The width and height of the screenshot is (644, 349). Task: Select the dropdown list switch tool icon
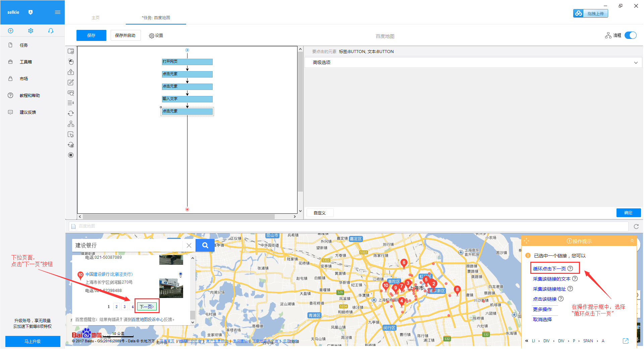(71, 103)
